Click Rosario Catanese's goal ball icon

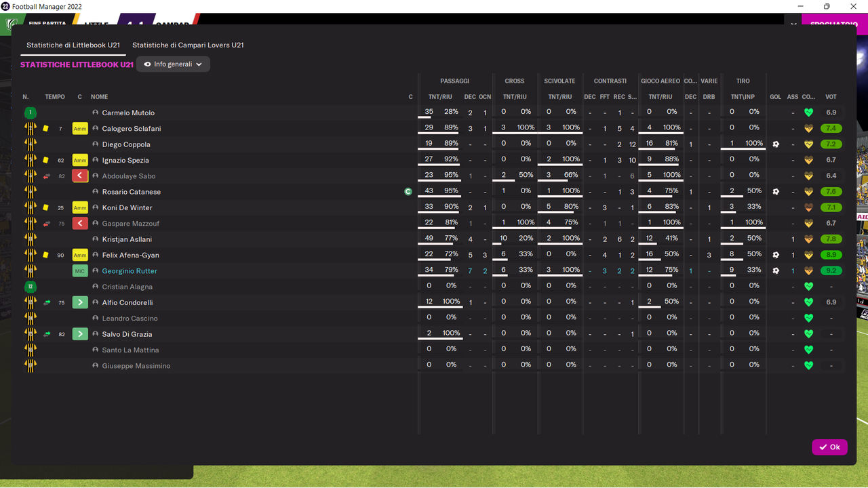point(776,192)
